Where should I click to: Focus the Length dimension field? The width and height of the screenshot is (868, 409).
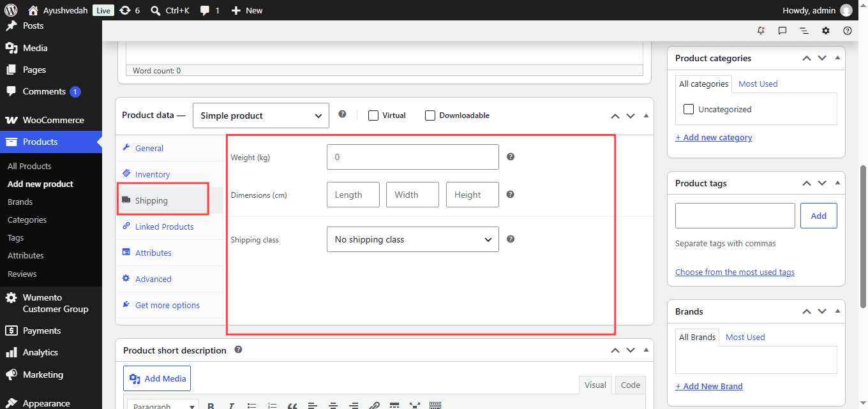point(353,195)
